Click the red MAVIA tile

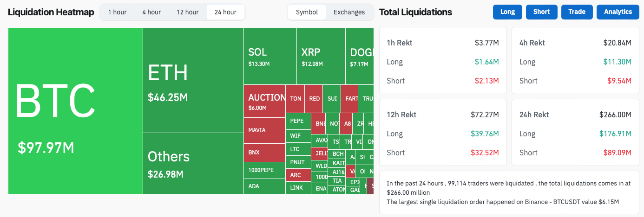(x=264, y=130)
